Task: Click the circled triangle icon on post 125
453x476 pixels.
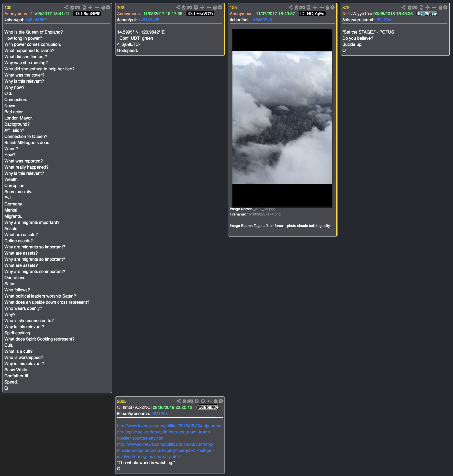Action: [333, 8]
